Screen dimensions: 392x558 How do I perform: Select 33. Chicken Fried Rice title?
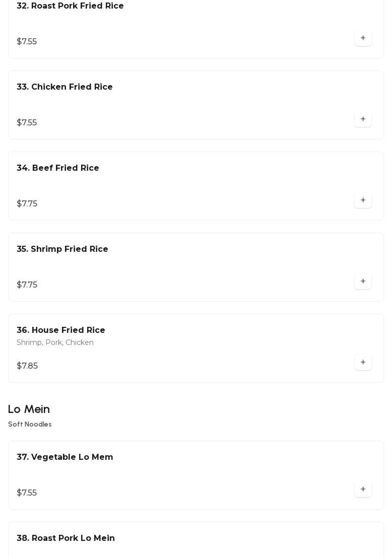pyautogui.click(x=64, y=87)
